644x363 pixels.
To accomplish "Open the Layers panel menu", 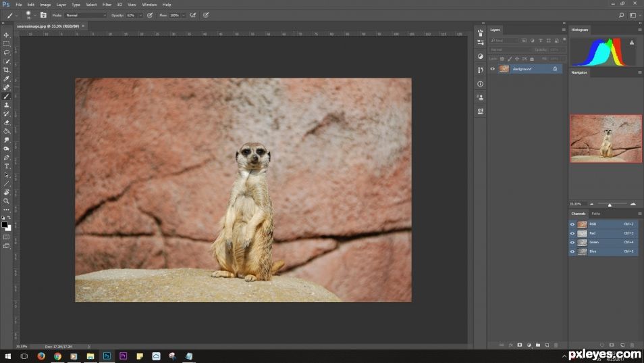I will click(x=564, y=30).
